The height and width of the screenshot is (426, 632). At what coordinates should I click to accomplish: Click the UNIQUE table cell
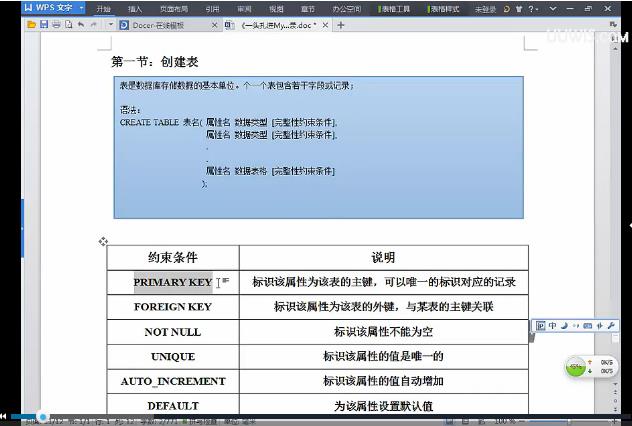[x=173, y=357]
